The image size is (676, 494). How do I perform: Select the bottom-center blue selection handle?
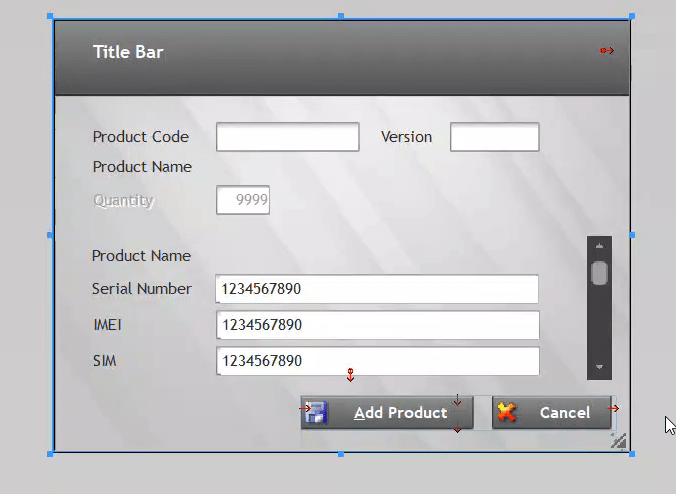coord(341,454)
